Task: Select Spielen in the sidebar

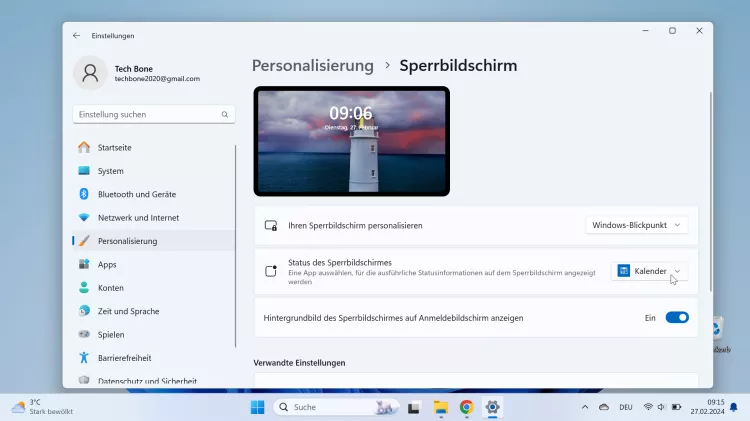Action: click(154, 334)
